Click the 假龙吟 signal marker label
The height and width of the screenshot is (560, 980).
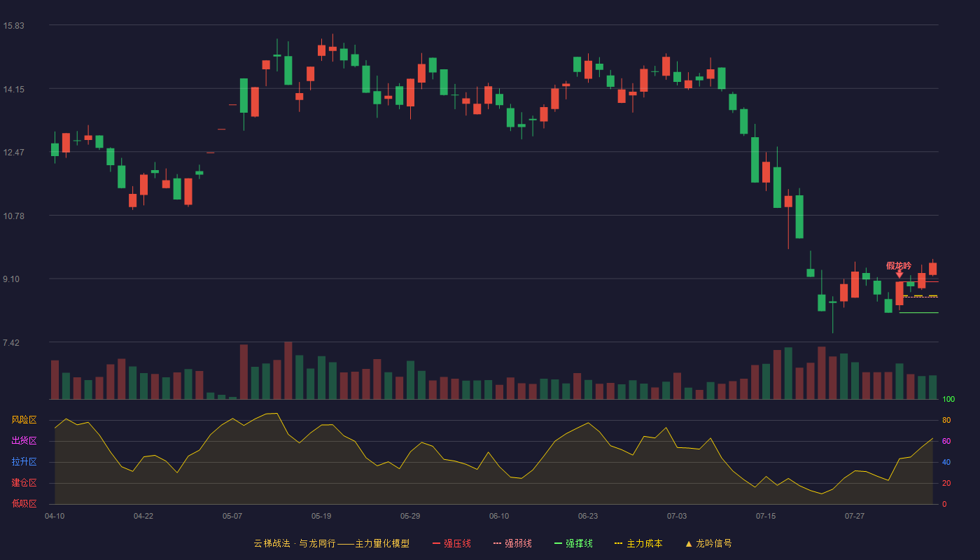(x=899, y=265)
